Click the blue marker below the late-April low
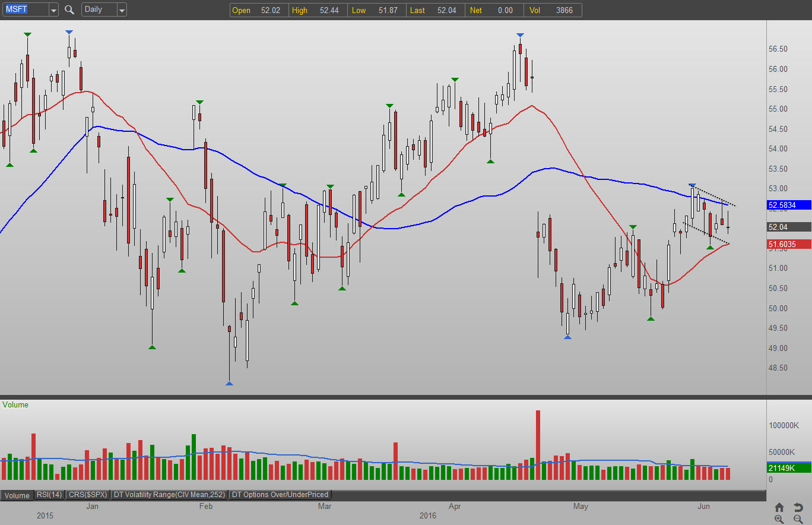This screenshot has height=525, width=812. tap(567, 337)
